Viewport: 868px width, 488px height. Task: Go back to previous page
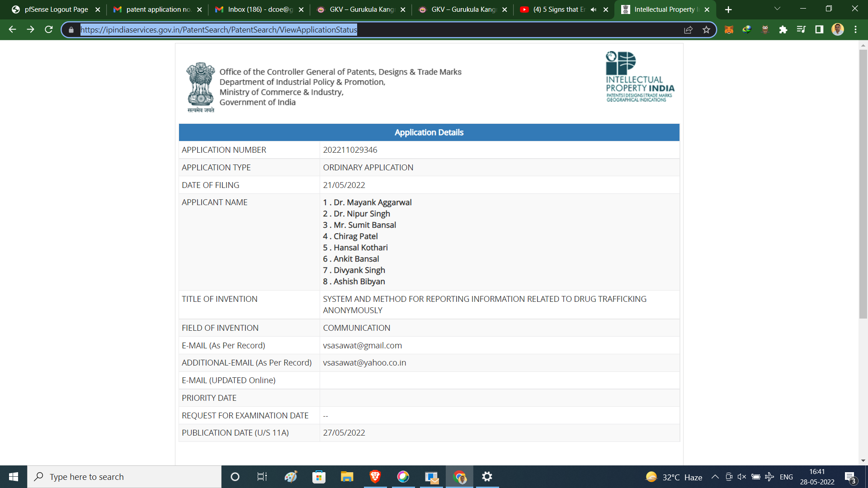click(12, 30)
